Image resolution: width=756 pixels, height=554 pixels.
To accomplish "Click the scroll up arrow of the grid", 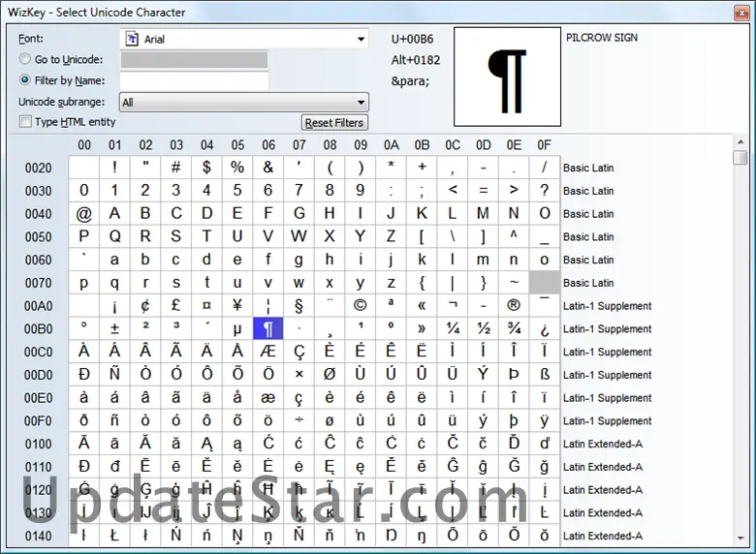I will [x=740, y=142].
